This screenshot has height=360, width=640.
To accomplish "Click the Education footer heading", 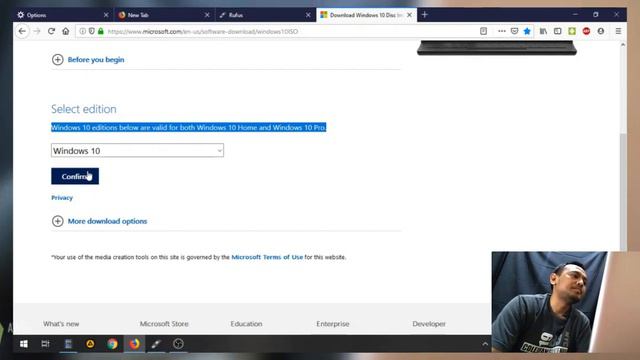I will [247, 324].
